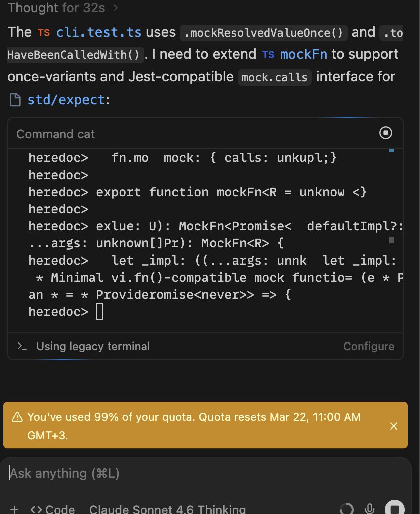Click the document icon beside std/expect
Screen dimensions: 420x514
15,100
